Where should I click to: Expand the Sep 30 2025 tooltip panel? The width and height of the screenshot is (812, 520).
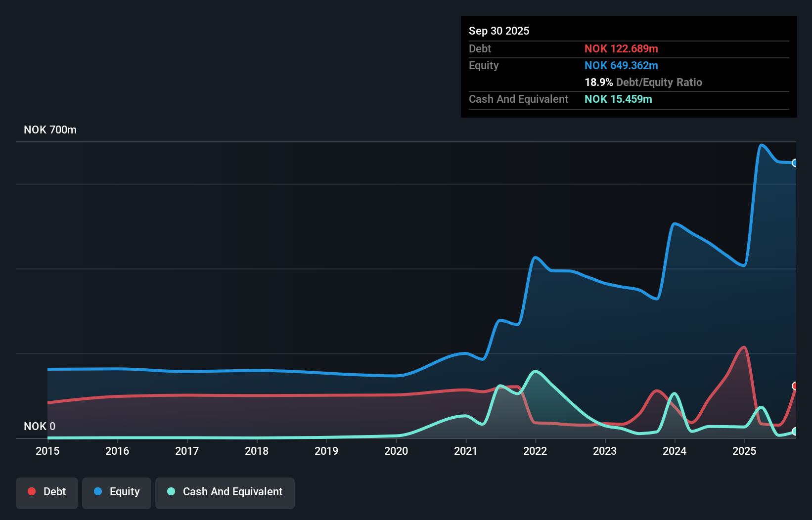click(499, 31)
